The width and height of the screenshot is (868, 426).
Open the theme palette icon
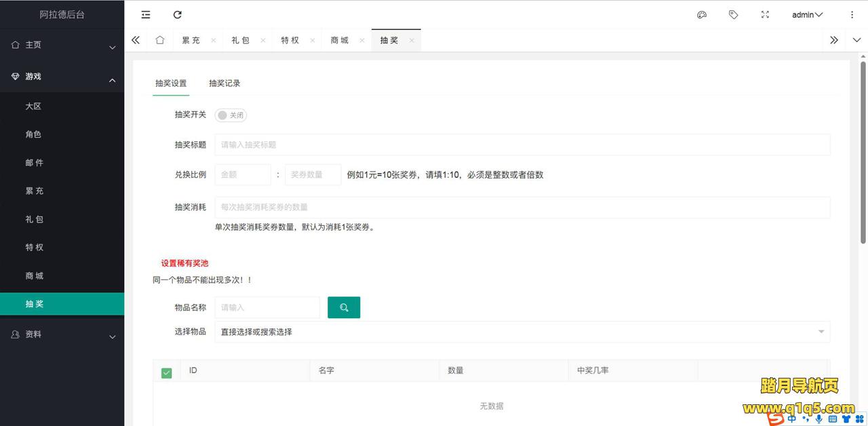click(702, 14)
